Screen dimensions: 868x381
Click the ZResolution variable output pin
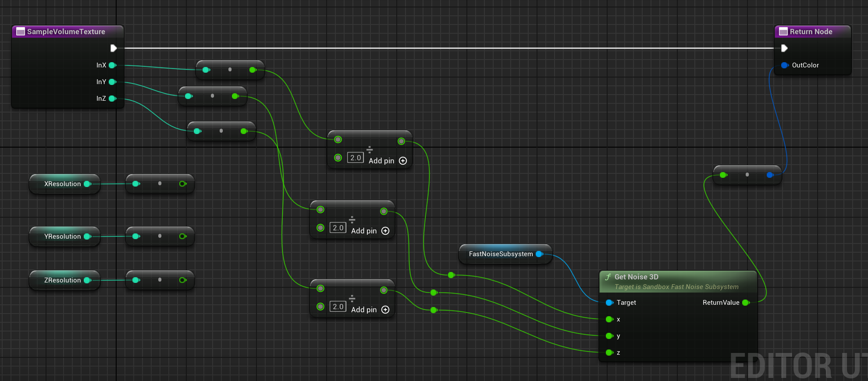(87, 280)
